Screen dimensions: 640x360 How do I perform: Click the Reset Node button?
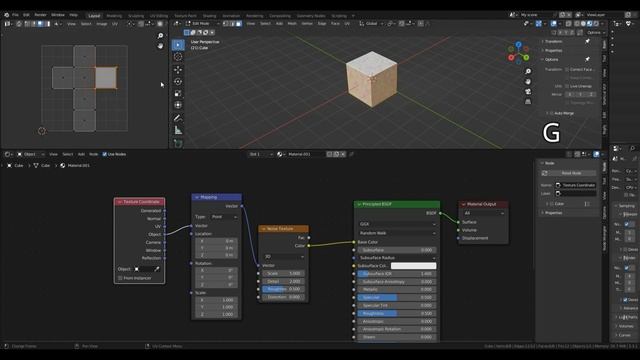(568, 173)
